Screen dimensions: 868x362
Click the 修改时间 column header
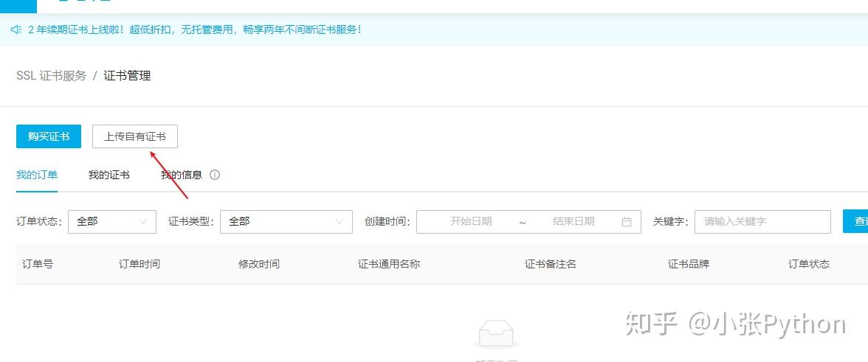[259, 264]
